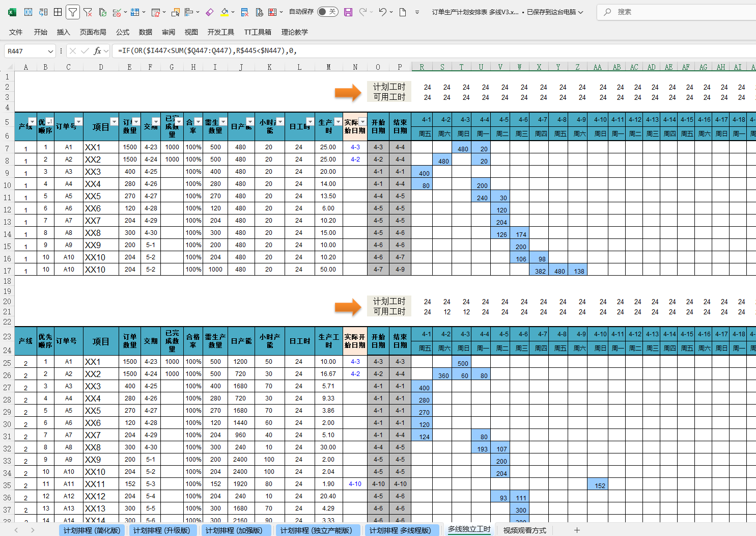Click the purple eraser clear icon
756x536 pixels.
pos(209,12)
